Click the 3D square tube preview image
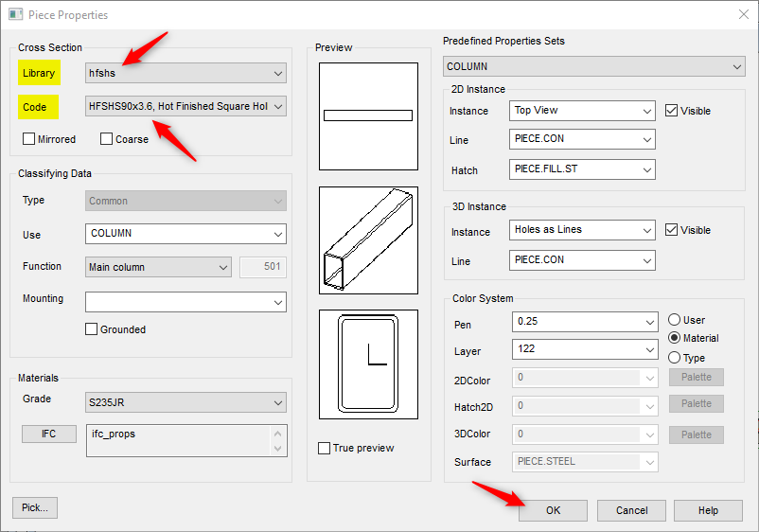The width and height of the screenshot is (759, 532). pos(368,240)
